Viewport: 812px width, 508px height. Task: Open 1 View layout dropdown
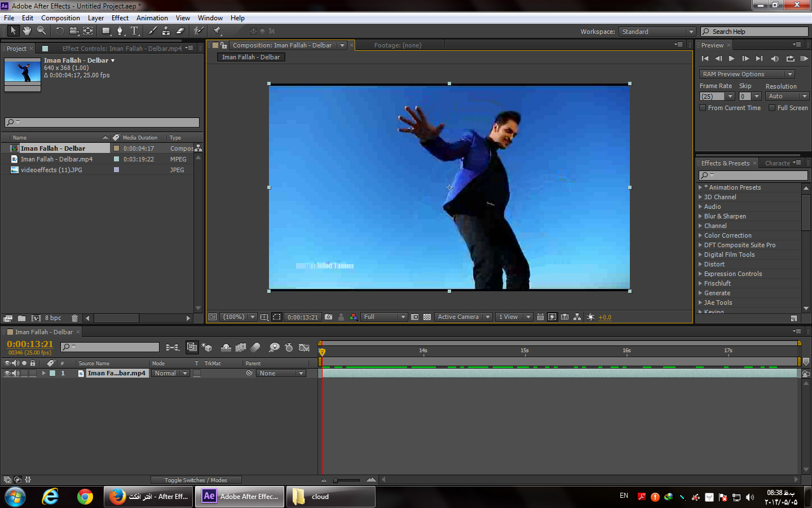pos(514,317)
